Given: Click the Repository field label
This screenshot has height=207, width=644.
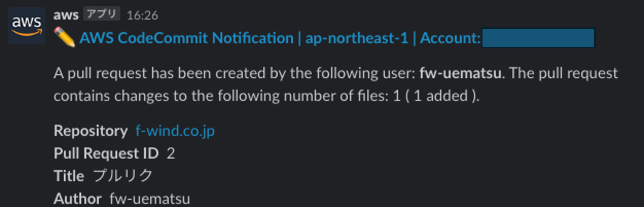Looking at the screenshot, I should [x=91, y=131].
